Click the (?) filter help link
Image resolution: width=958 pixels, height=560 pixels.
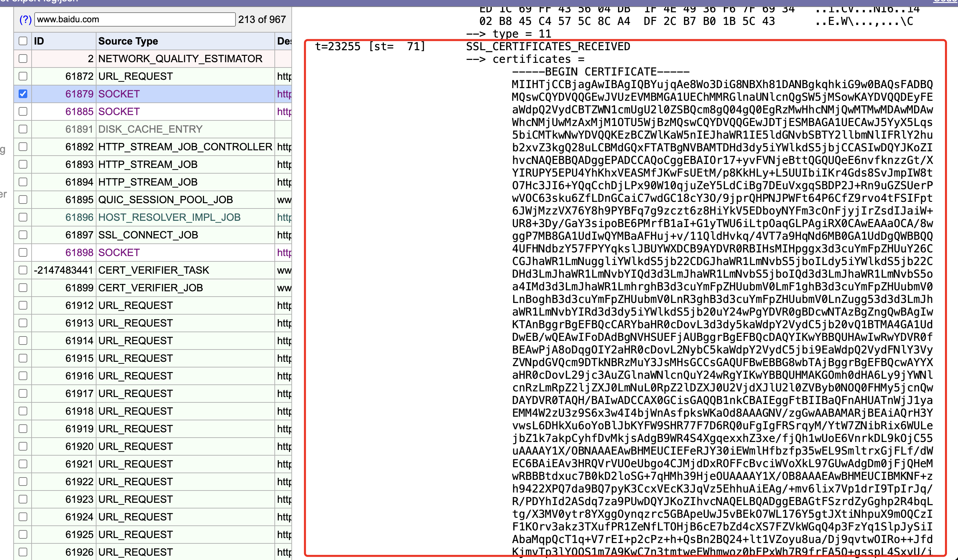tap(25, 19)
